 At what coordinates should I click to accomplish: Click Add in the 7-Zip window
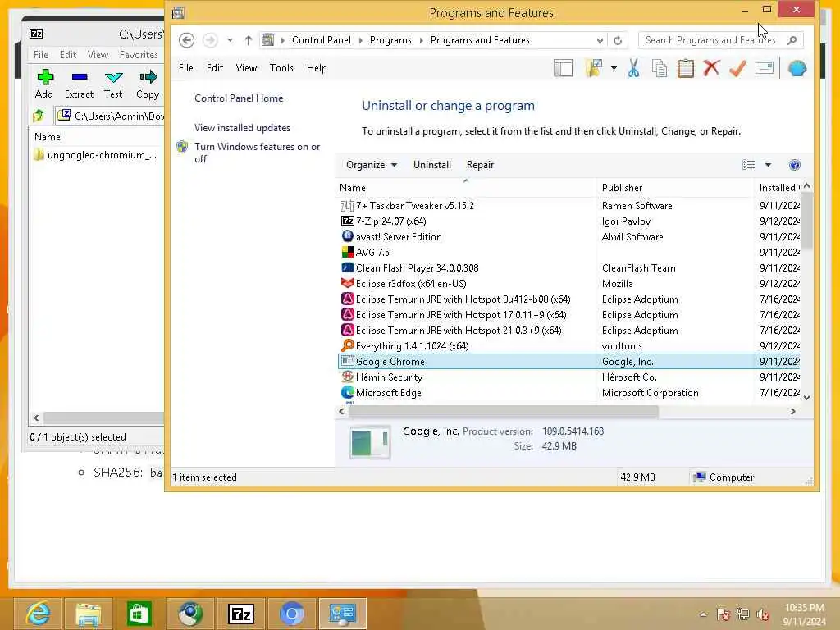coord(44,84)
